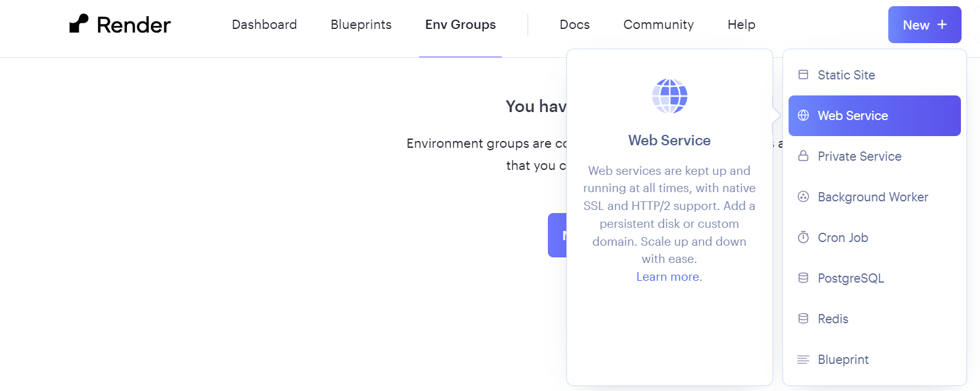This screenshot has width=980, height=391.
Task: Visit the Community link
Action: pyautogui.click(x=658, y=25)
